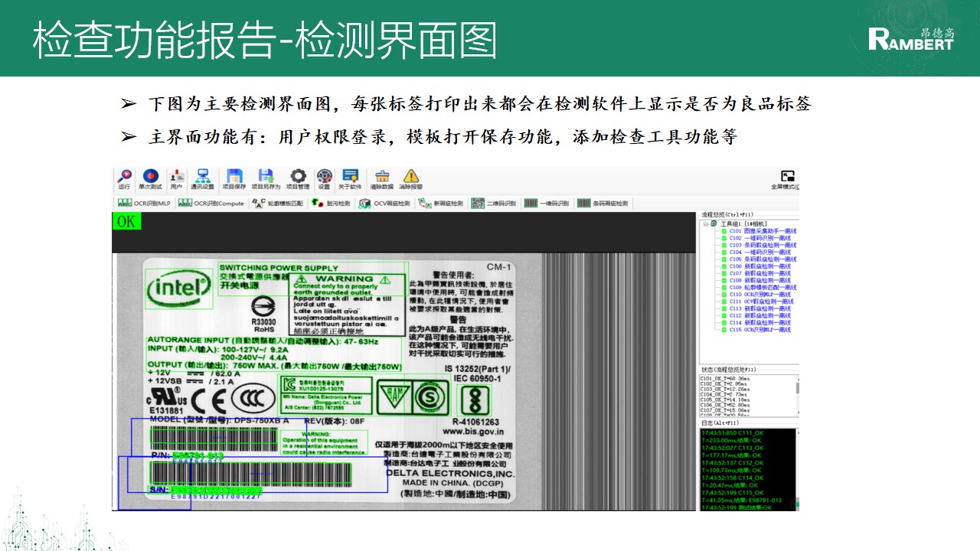
Task: Open 项目管理 project management
Action: pyautogui.click(x=298, y=180)
